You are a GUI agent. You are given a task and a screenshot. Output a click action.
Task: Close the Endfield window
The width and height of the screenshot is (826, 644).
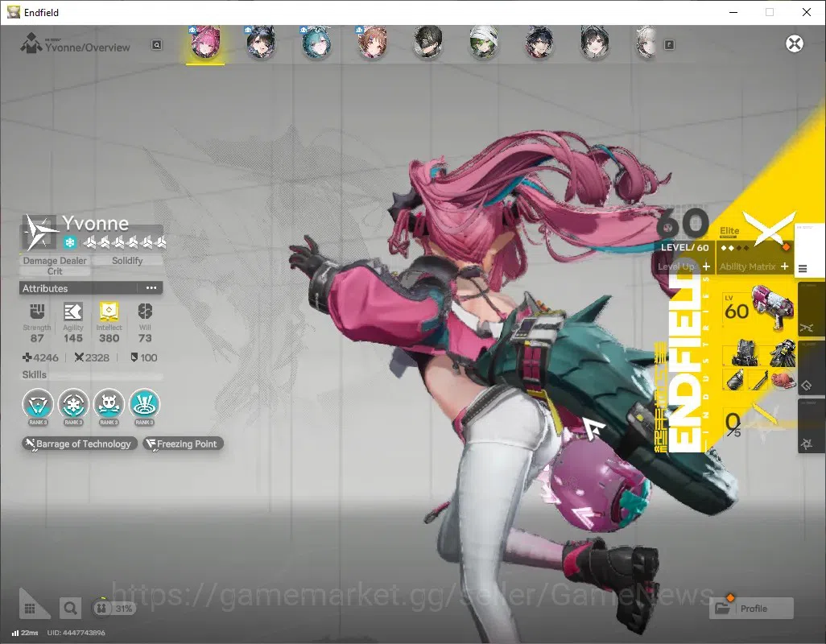807,12
